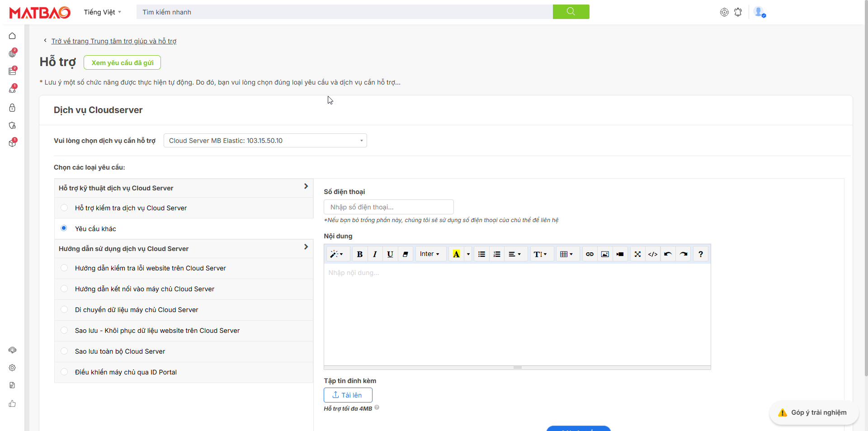
Task: Click the notification bell icon
Action: [x=738, y=12]
